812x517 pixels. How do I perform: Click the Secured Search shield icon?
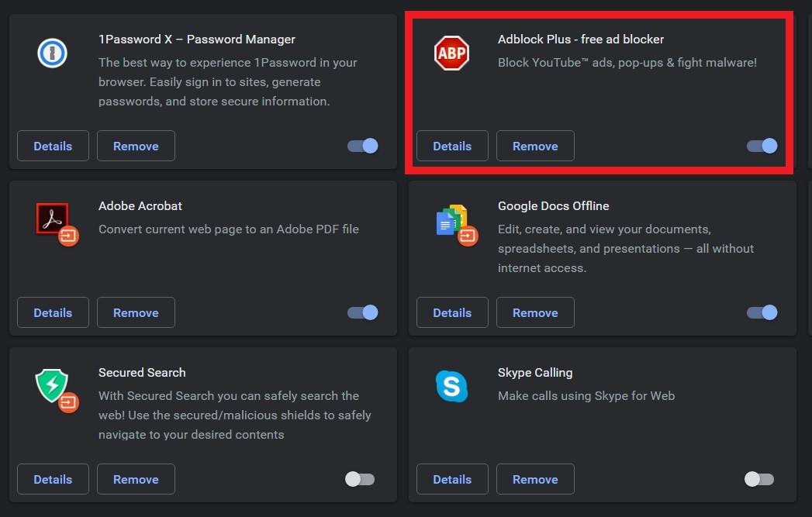point(53,386)
